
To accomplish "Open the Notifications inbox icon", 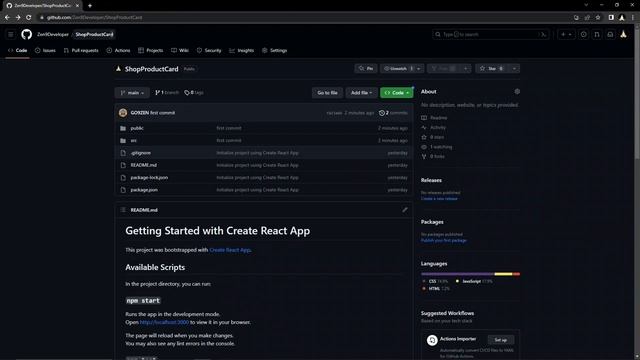I will point(610,35).
